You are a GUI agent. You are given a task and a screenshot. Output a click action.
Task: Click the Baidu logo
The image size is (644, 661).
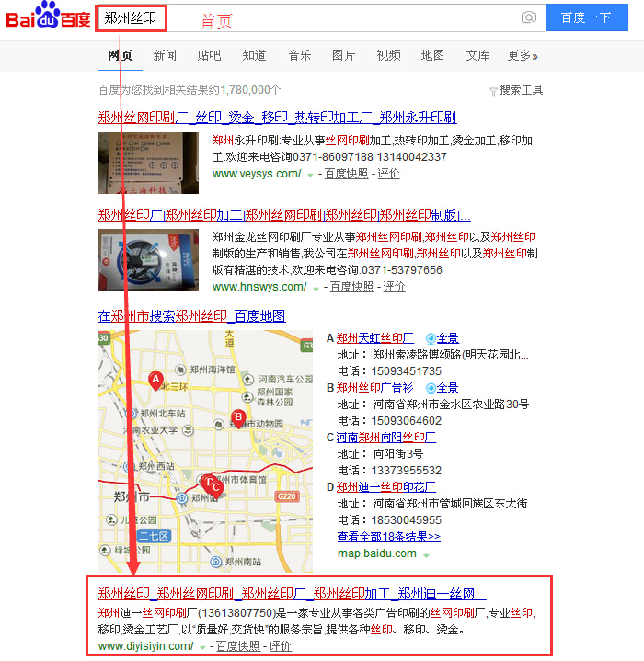49,16
